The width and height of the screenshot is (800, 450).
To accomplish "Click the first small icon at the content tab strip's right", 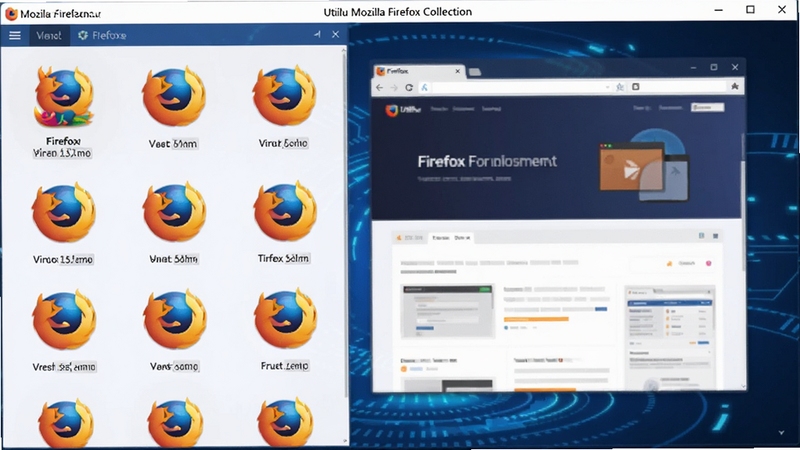I will [x=702, y=236].
